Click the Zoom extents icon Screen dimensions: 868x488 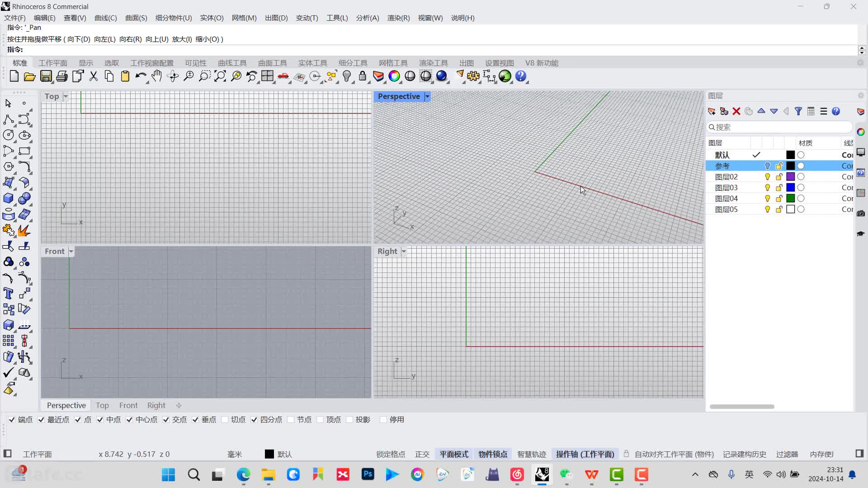[x=220, y=76]
